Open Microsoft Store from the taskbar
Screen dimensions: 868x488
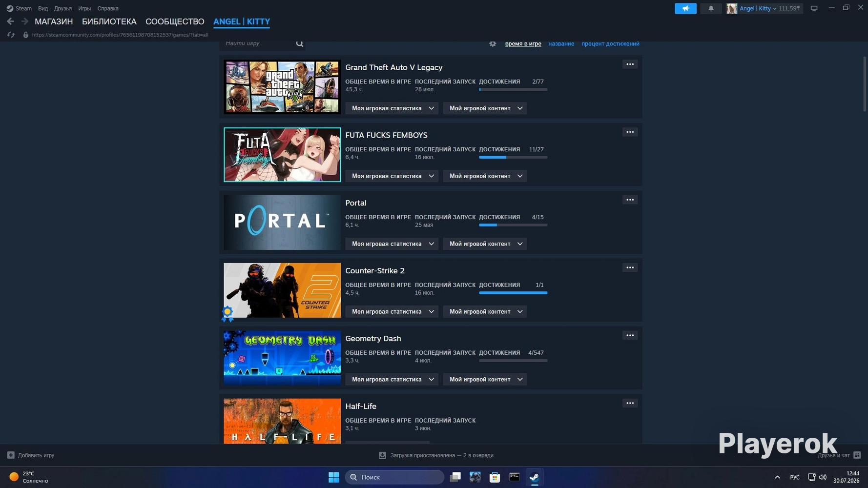point(495,477)
